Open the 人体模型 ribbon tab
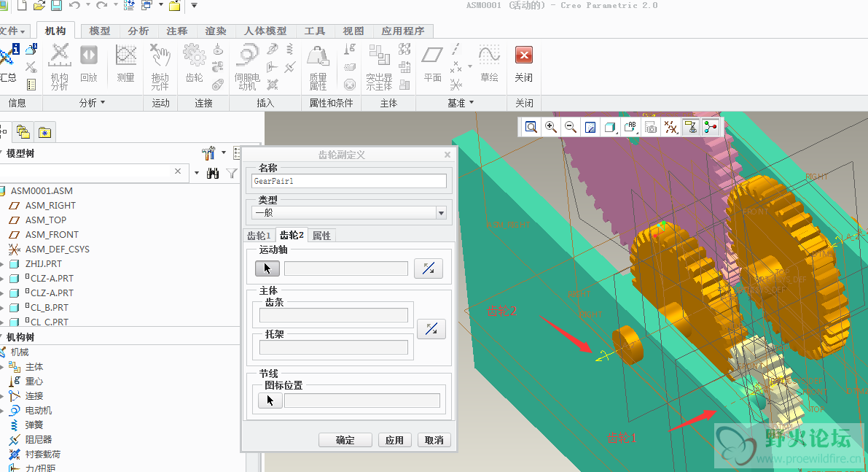Viewport: 868px width, 472px height. 266,31
